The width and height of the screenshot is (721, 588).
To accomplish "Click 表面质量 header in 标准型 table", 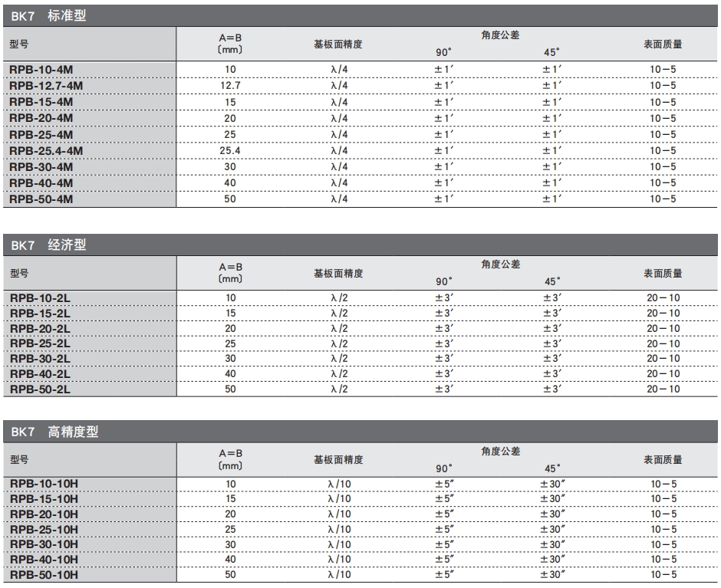I will tap(663, 44).
